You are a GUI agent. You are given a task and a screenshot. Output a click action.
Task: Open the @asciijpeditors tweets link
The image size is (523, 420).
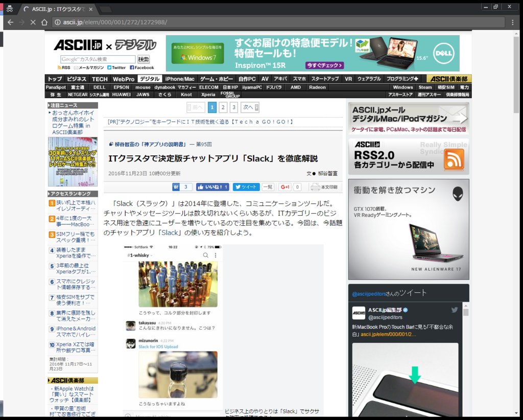tap(369, 294)
